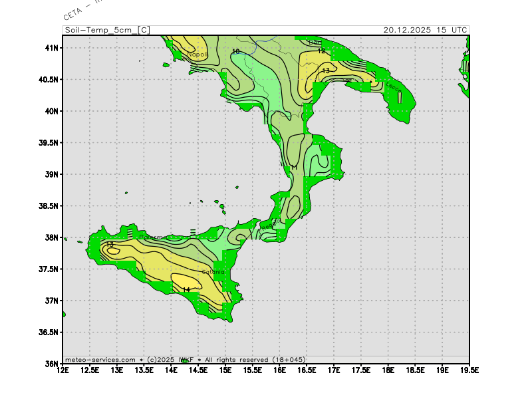Screen dimensions: 532x399
Task: Click the 10 contour label near Napoli
Action: click(x=235, y=51)
